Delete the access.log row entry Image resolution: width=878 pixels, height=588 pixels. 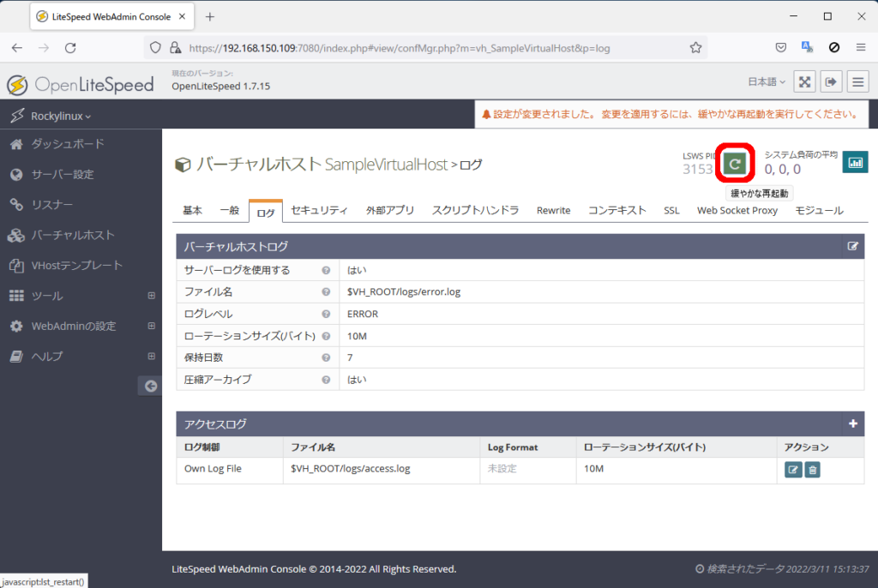point(812,469)
